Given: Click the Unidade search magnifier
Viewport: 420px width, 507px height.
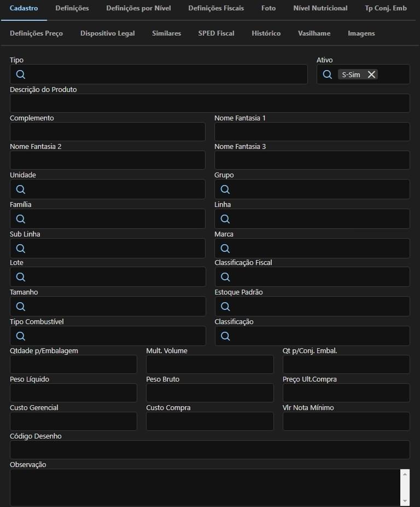Looking at the screenshot, I should coord(21,189).
